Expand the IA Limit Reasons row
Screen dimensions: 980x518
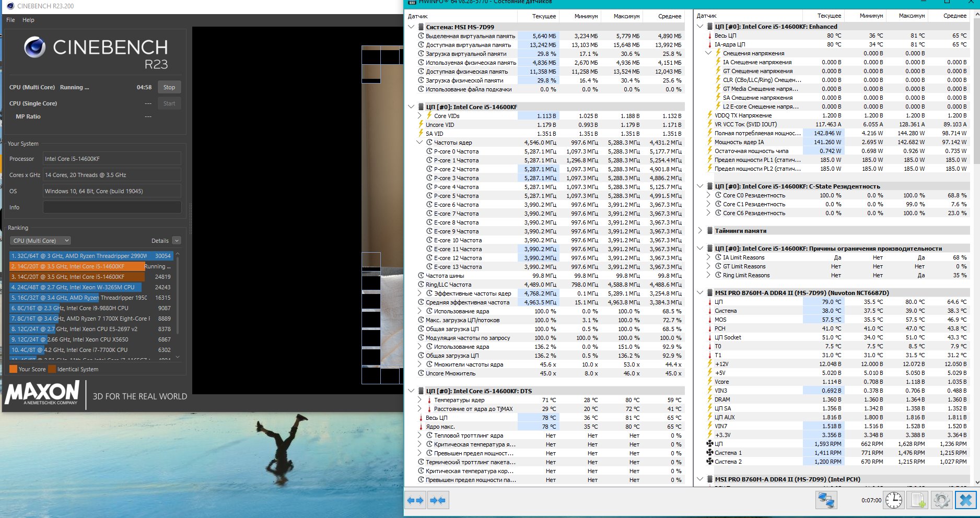pos(708,257)
